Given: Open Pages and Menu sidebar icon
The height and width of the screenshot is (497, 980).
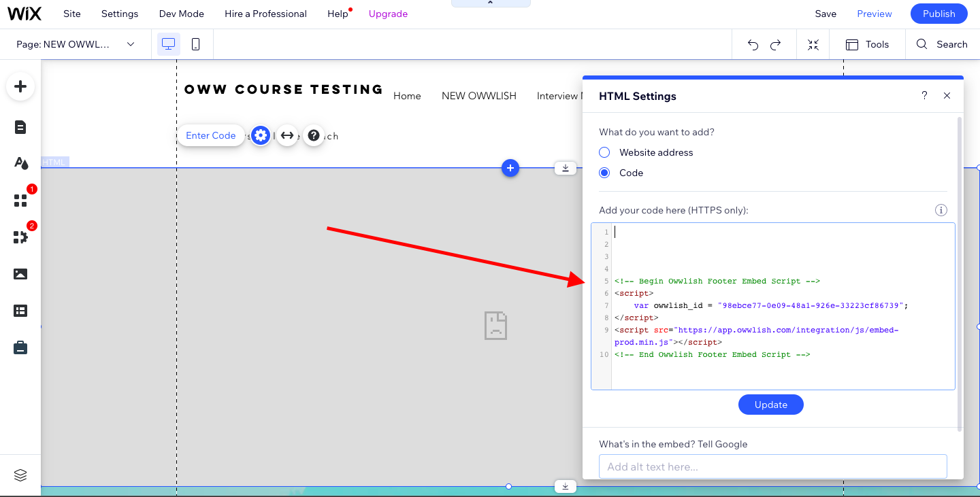Looking at the screenshot, I should point(20,127).
